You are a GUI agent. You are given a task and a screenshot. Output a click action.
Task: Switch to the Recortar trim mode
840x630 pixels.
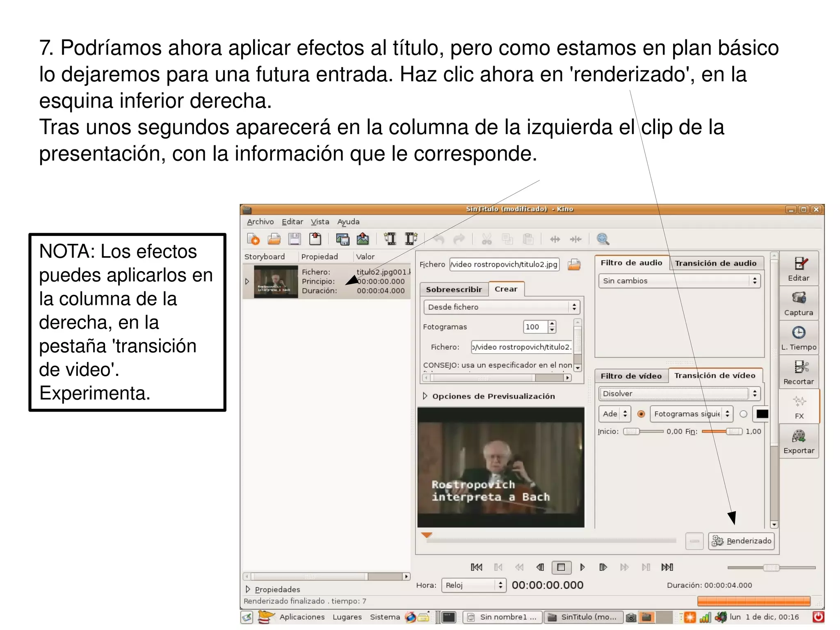tap(799, 372)
